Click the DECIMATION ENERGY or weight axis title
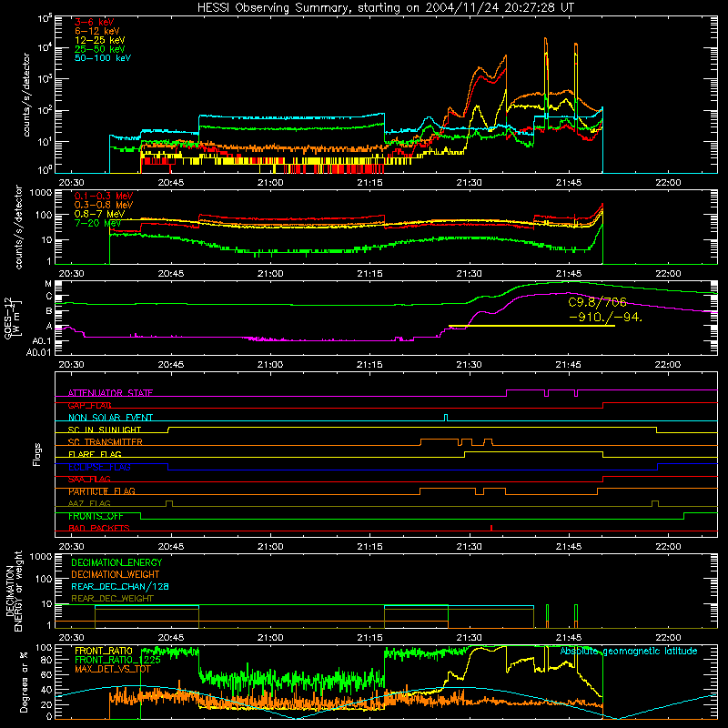The image size is (728, 728). pos(14,591)
